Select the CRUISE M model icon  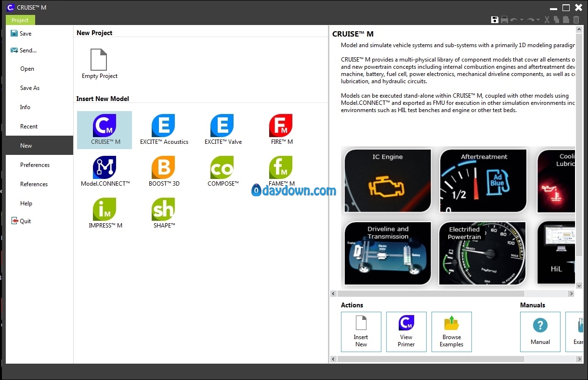point(105,130)
